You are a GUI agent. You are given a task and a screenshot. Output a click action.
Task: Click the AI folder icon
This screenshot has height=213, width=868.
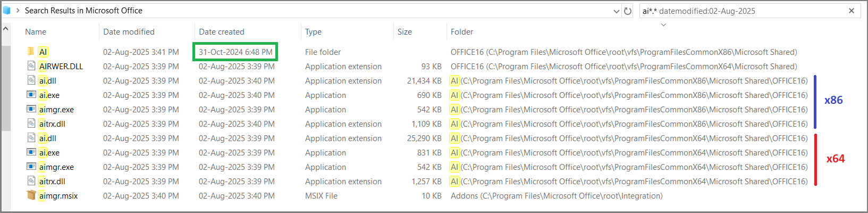point(31,52)
